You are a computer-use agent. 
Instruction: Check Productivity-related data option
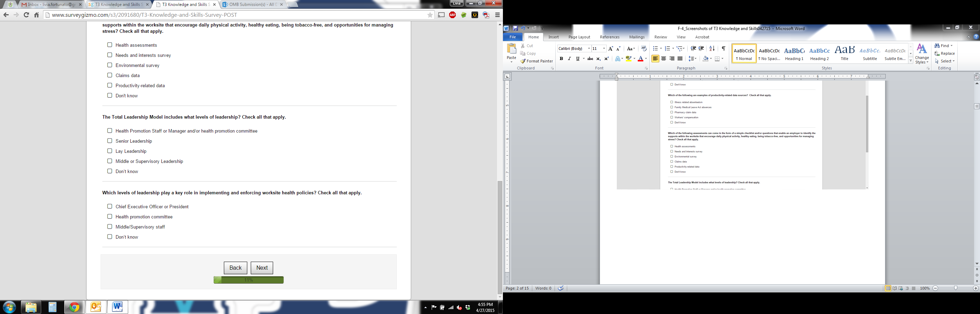110,85
